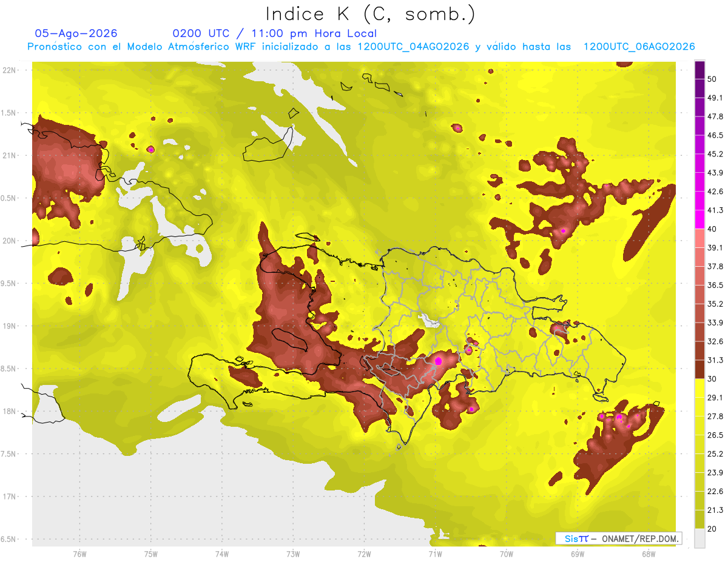The image size is (728, 562).
Task: Click the 26.5 color bar label
Action: tap(715, 435)
